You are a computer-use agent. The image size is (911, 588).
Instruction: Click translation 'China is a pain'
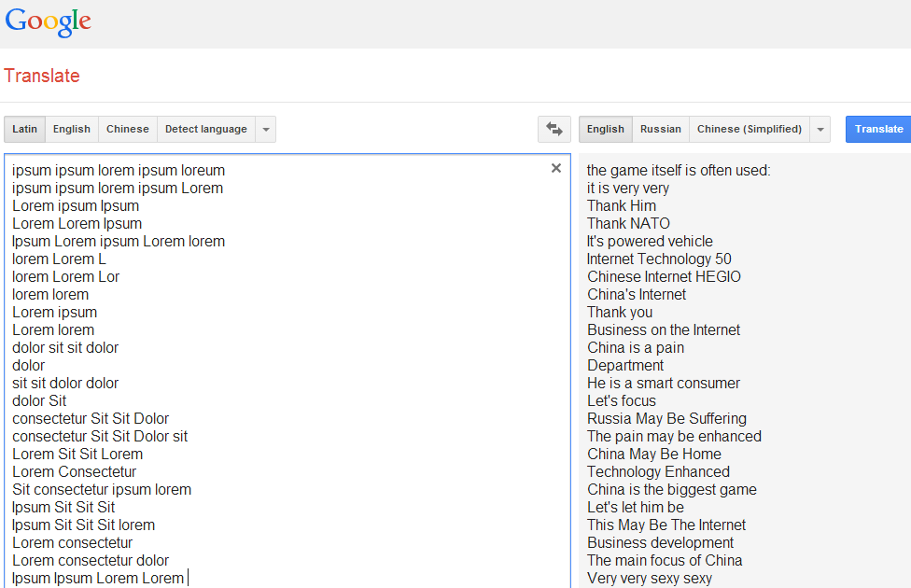click(636, 347)
